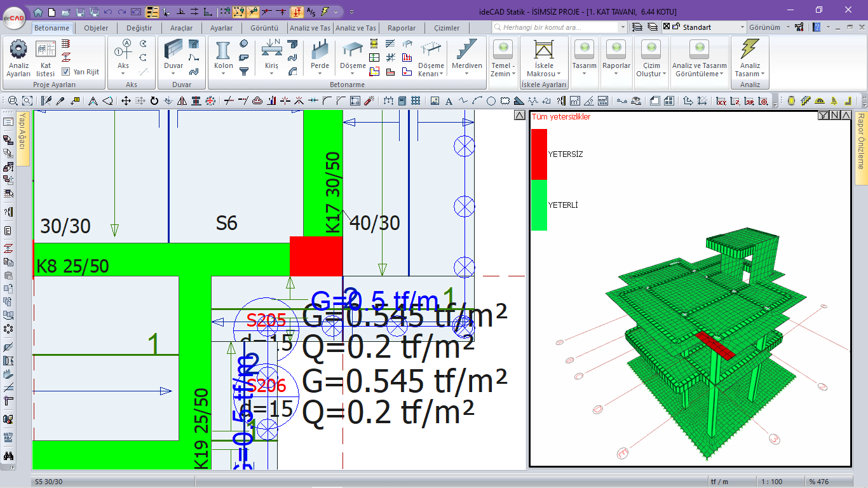Expand the Kiriş dropdown arrow
The width and height of the screenshot is (868, 488).
pos(272,74)
